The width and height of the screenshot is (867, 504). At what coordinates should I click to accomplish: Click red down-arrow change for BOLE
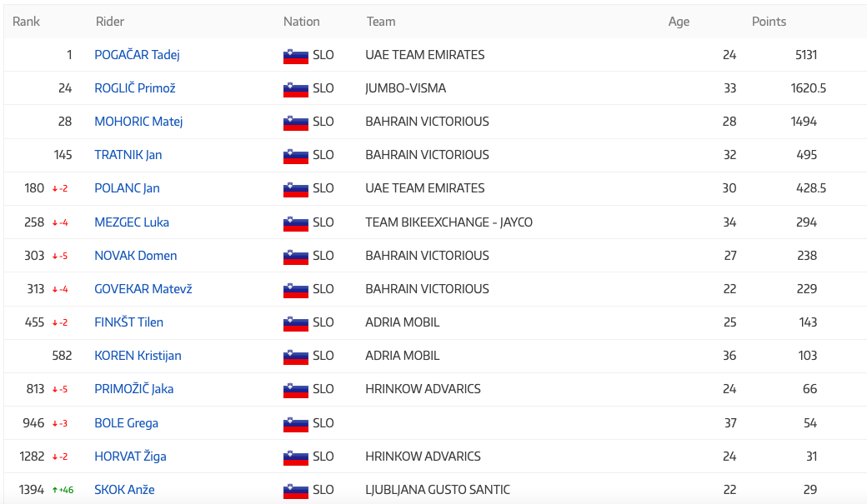click(60, 424)
